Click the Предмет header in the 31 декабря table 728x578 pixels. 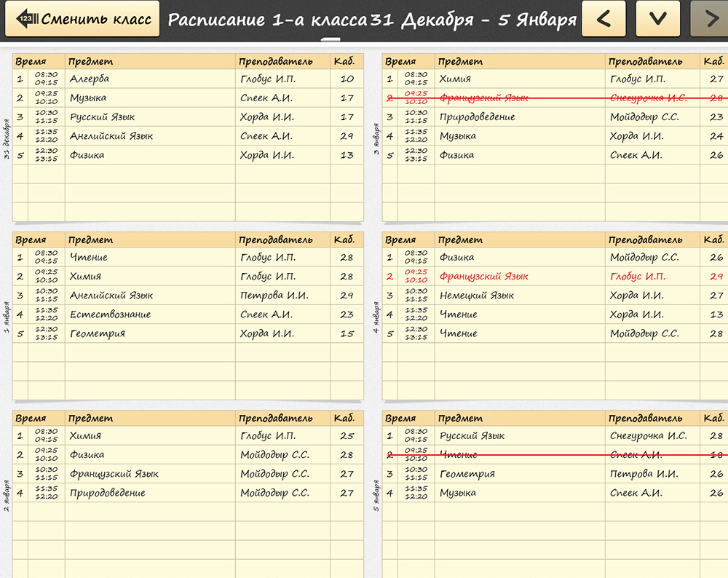[90, 61]
